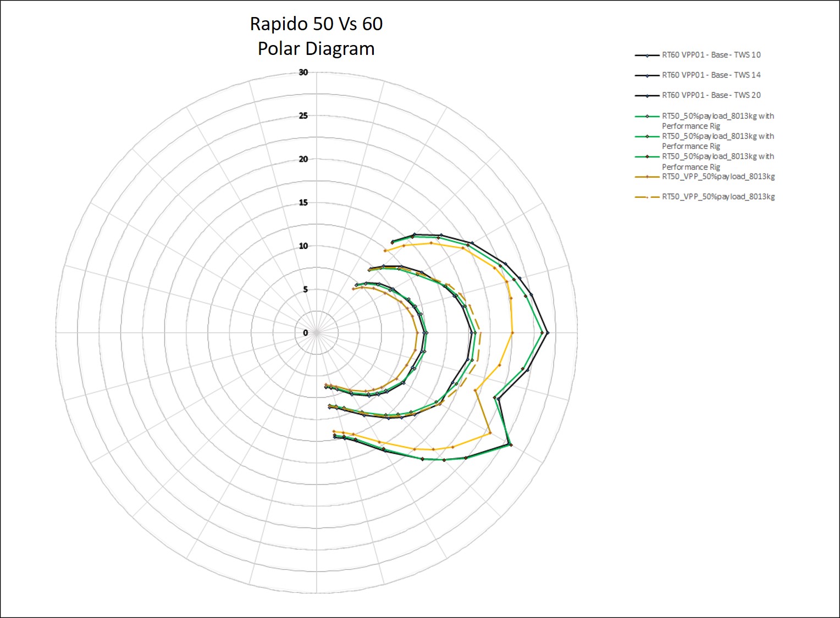Click the axis label 25
Screen dimensions: 840x618
tap(303, 115)
